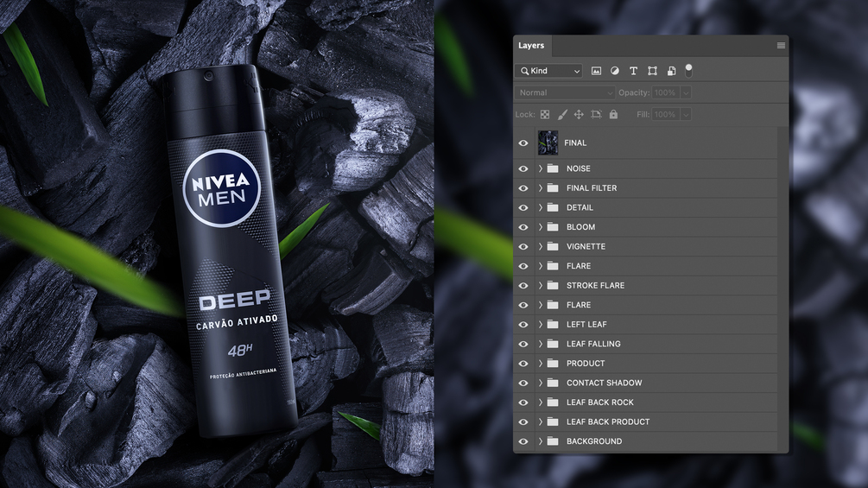This screenshot has width=868, height=488.
Task: Hide the NOISE group
Action: [x=523, y=168]
